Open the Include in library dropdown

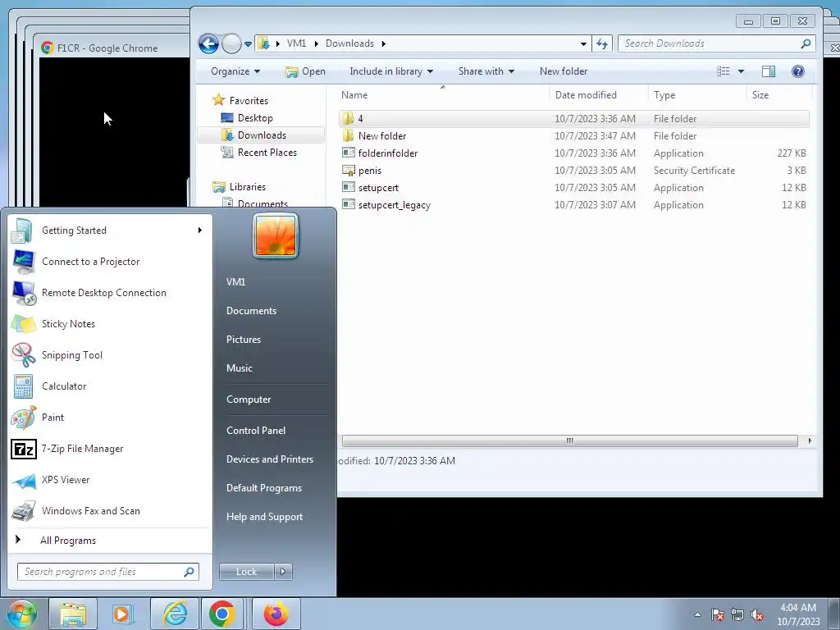point(391,71)
